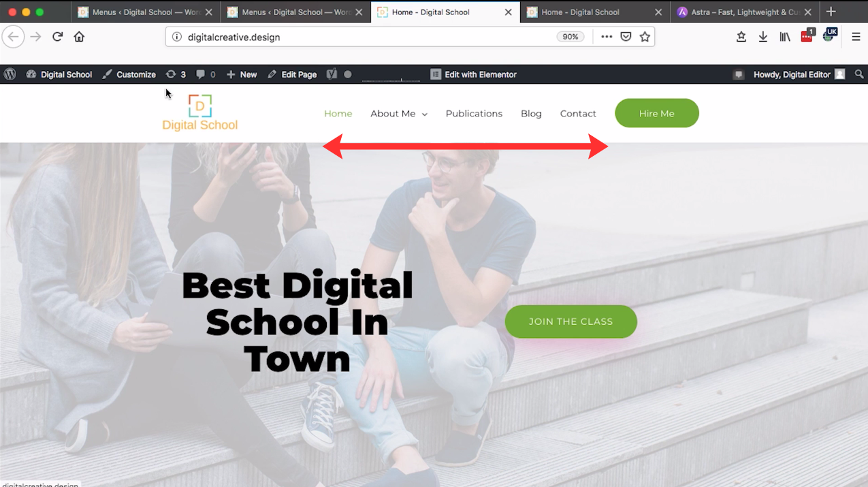
Task: Close the active Home - Digital School tab
Action: (508, 12)
